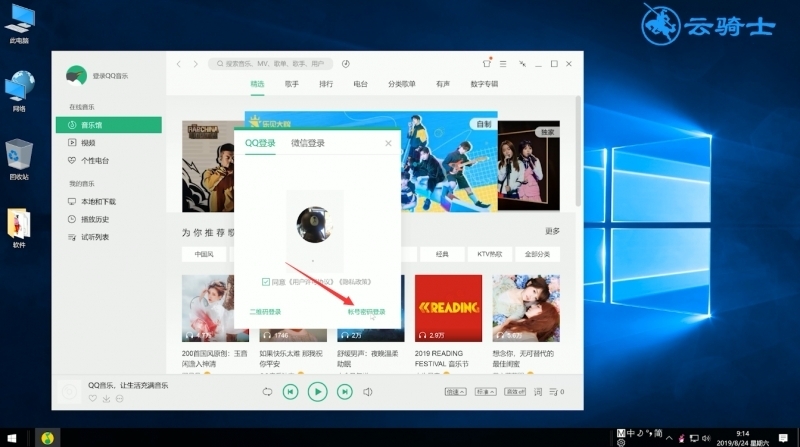Select the 中国风 category tag
Image resolution: width=800 pixels, height=447 pixels.
point(204,254)
